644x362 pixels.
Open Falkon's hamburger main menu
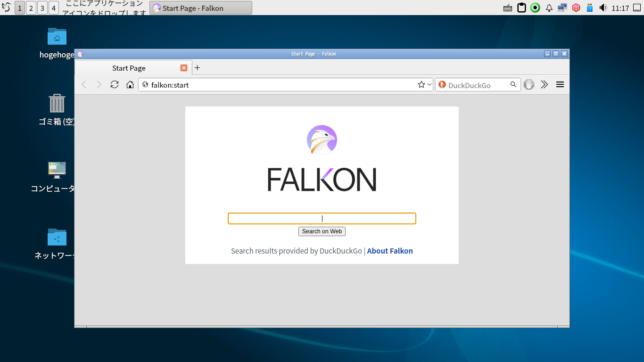pos(560,84)
